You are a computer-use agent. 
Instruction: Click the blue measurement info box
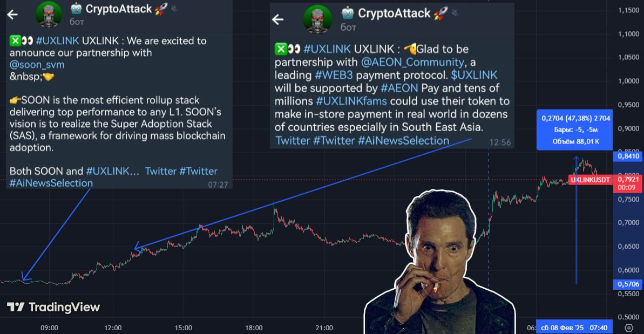[x=574, y=129]
